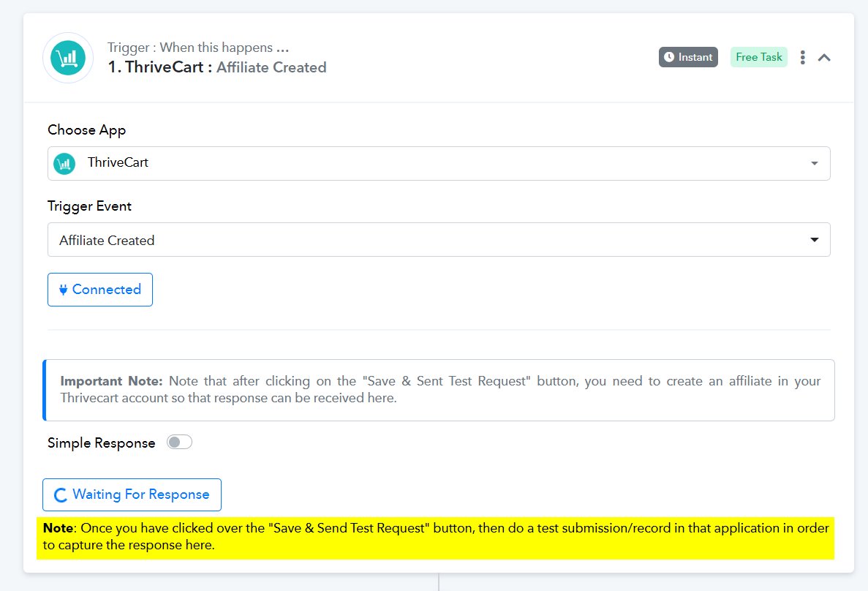Click the 'Simple Response' label
868x591 pixels.
(102, 443)
